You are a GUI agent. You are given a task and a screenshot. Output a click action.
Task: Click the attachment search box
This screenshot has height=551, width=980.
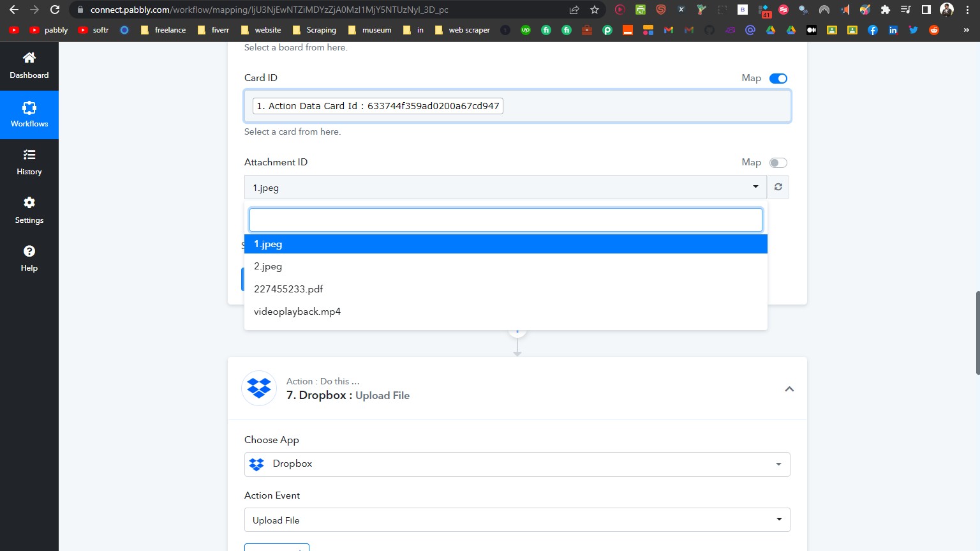coord(505,220)
